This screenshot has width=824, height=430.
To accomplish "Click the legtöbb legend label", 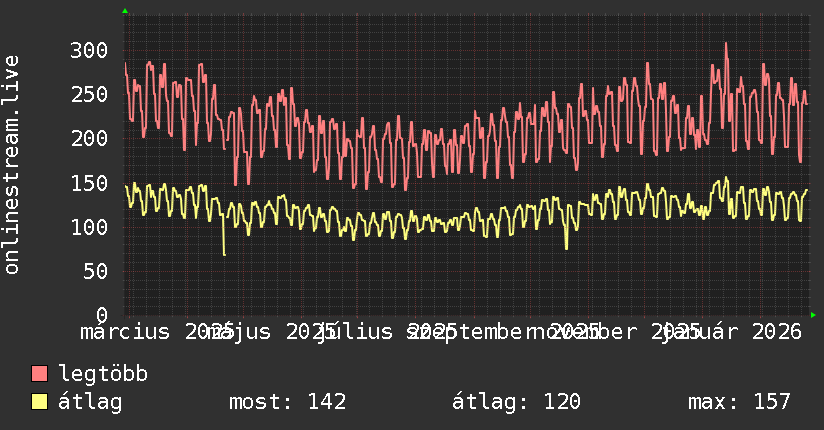I will [103, 374].
